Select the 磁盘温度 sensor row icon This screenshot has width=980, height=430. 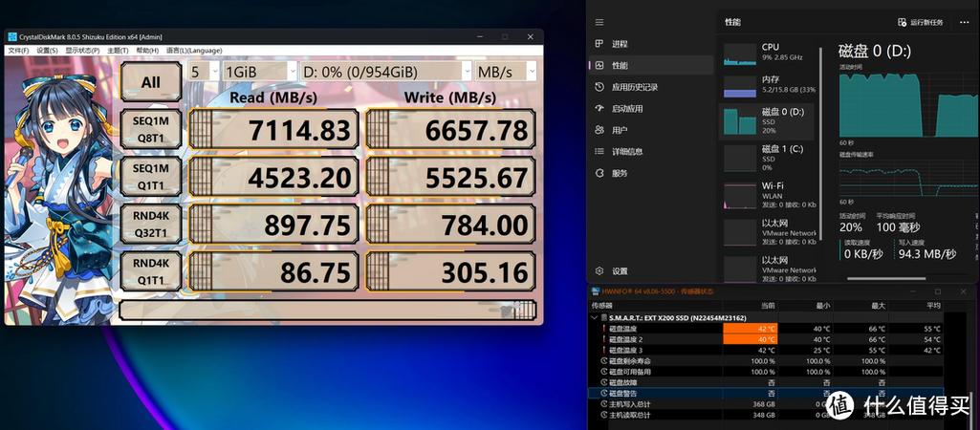click(603, 329)
